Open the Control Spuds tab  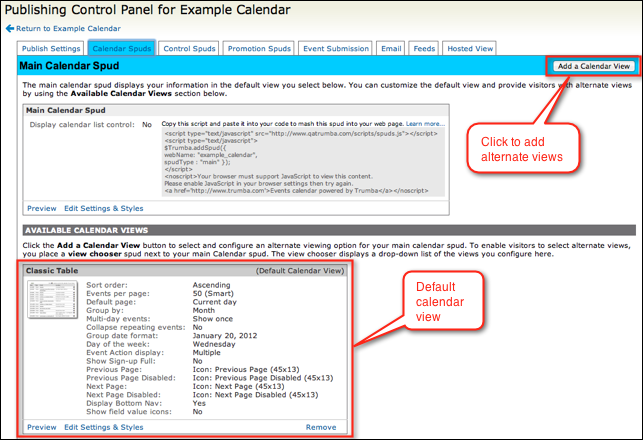pos(189,48)
